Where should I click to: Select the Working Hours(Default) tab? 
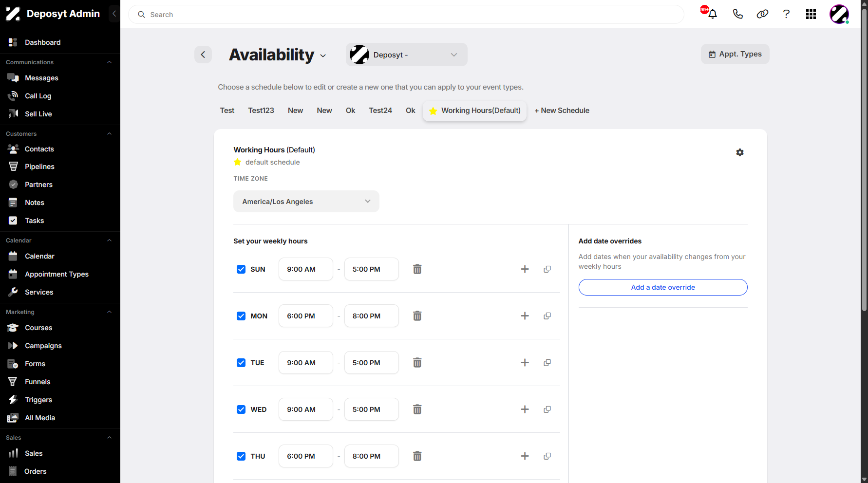pos(475,111)
